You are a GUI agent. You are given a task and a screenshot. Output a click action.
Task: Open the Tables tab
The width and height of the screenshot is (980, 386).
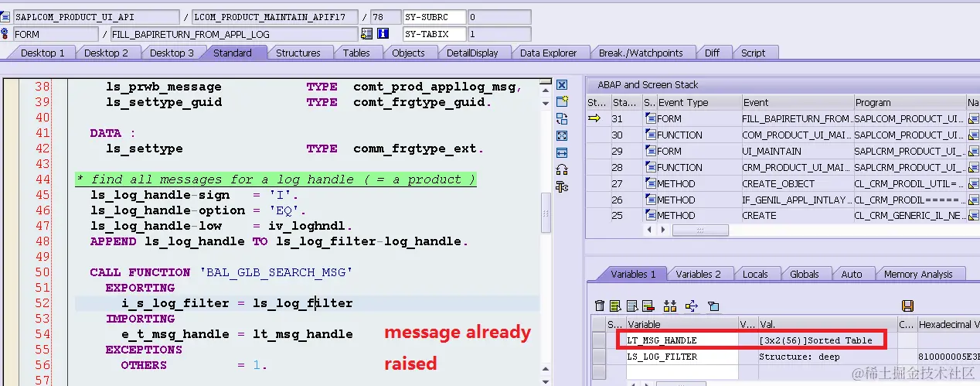[x=356, y=53]
